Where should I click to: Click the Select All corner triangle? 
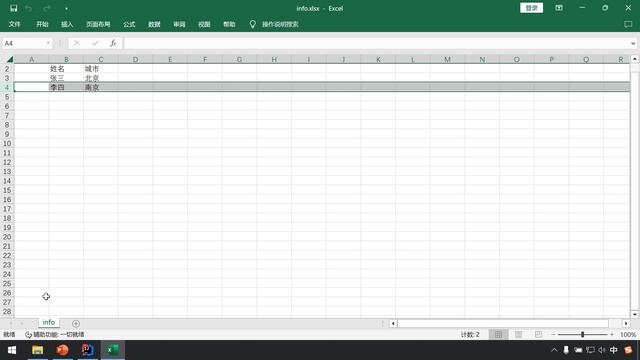10,60
